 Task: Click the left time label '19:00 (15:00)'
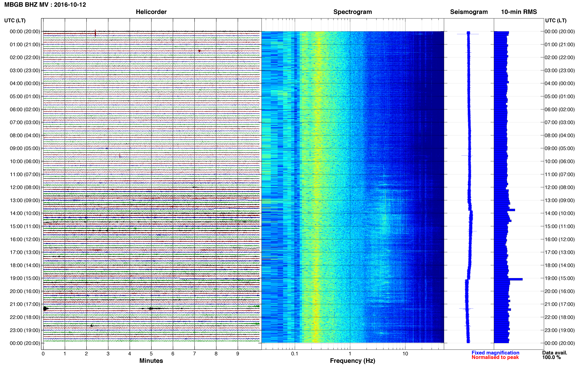[x=25, y=278]
